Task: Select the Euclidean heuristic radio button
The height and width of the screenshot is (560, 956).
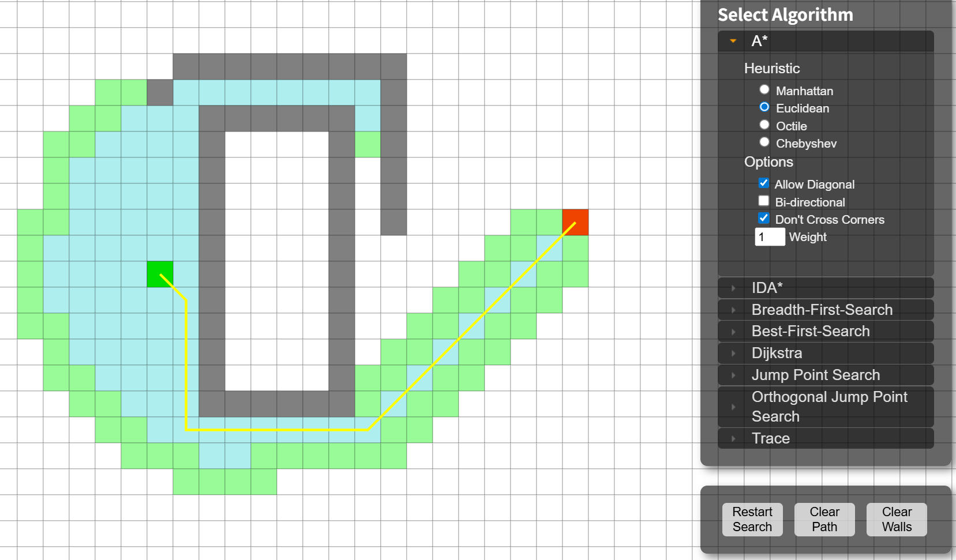Action: 764,107
